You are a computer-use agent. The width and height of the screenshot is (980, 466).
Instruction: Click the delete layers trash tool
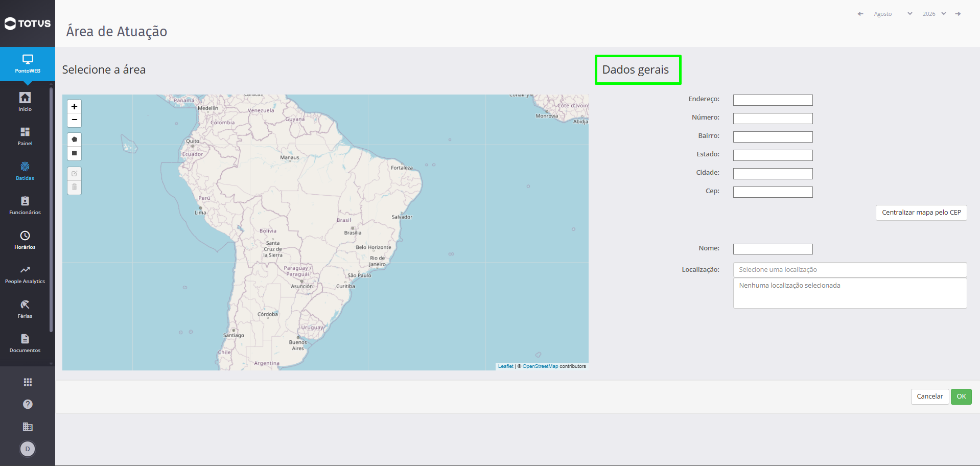tap(75, 188)
